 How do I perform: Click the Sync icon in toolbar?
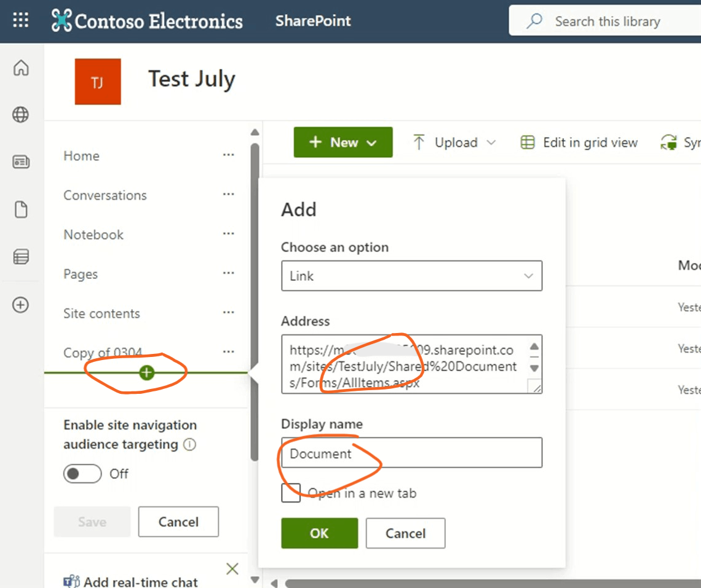[x=669, y=143]
